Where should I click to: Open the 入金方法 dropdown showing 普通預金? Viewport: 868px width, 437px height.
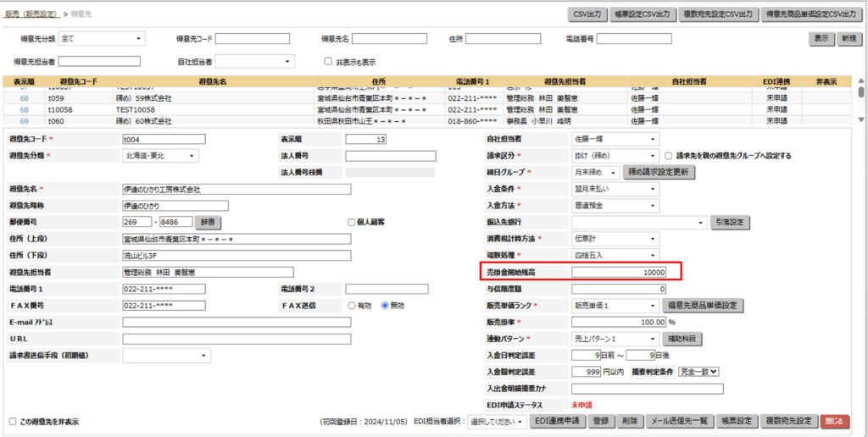point(615,206)
